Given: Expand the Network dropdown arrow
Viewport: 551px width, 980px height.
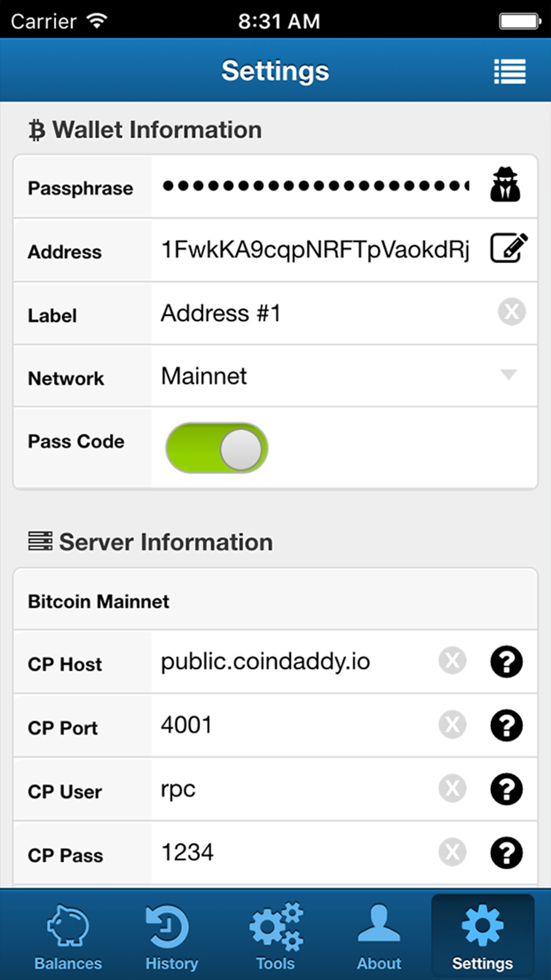Looking at the screenshot, I should [508, 375].
